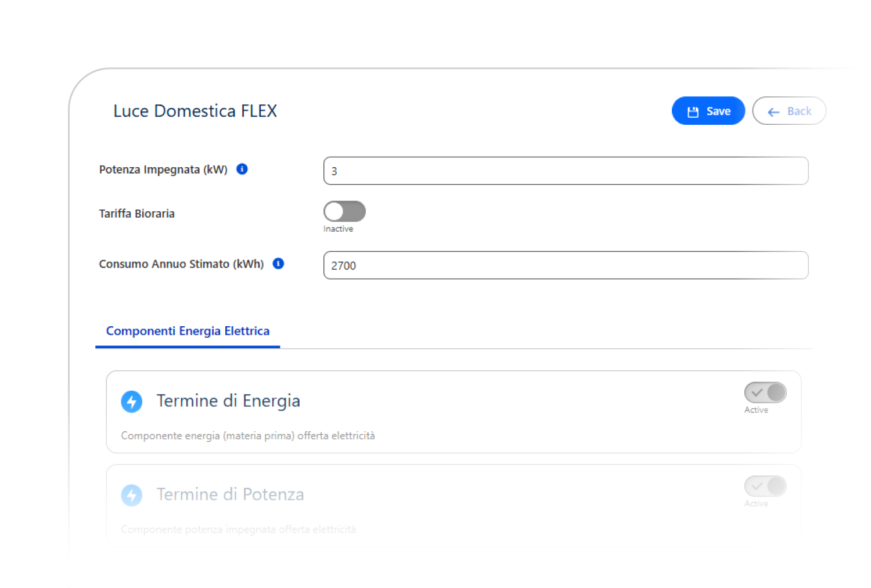Image resolution: width=871 pixels, height=588 pixels.
Task: Open the Componenti Energia Elettrica tab
Action: click(x=188, y=331)
